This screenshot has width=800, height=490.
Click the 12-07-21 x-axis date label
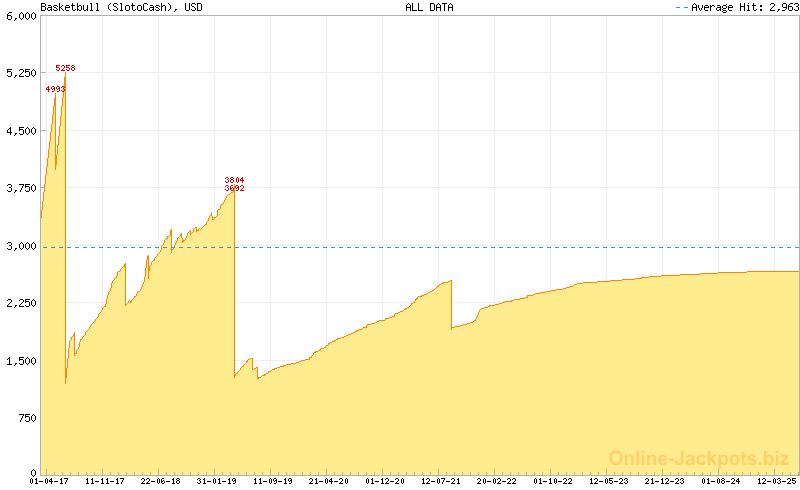(441, 481)
